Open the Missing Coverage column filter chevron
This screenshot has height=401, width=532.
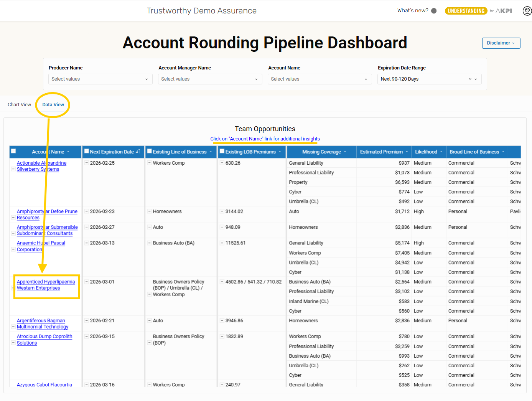[345, 152]
